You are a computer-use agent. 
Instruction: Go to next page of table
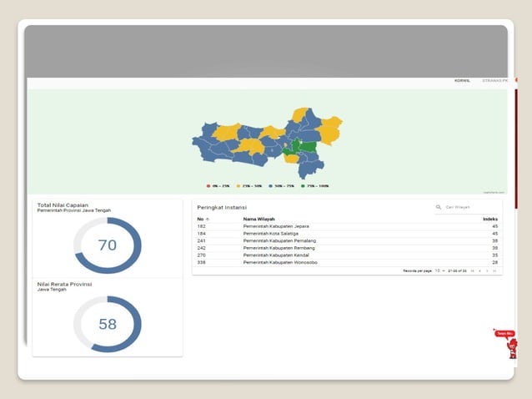point(487,270)
